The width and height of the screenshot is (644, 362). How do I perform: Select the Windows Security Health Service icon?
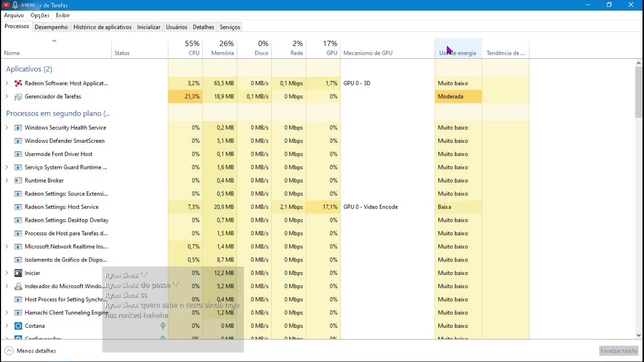[18, 128]
